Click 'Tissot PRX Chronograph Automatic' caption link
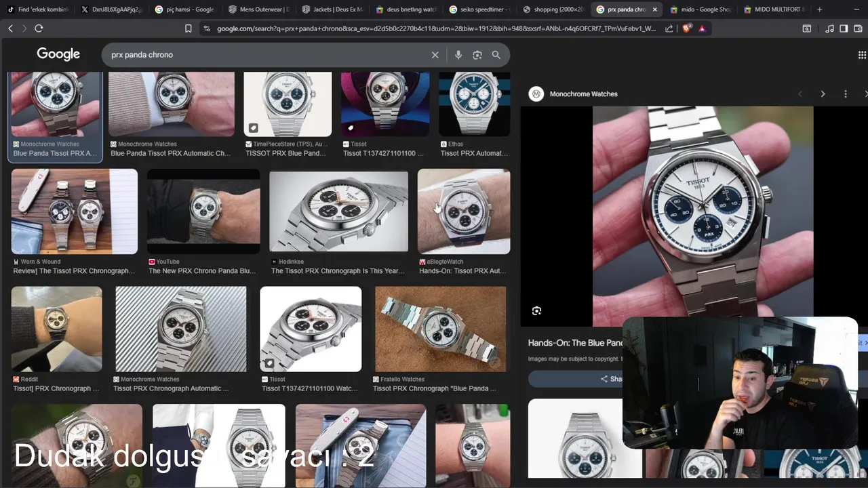The width and height of the screenshot is (868, 488). point(171,388)
